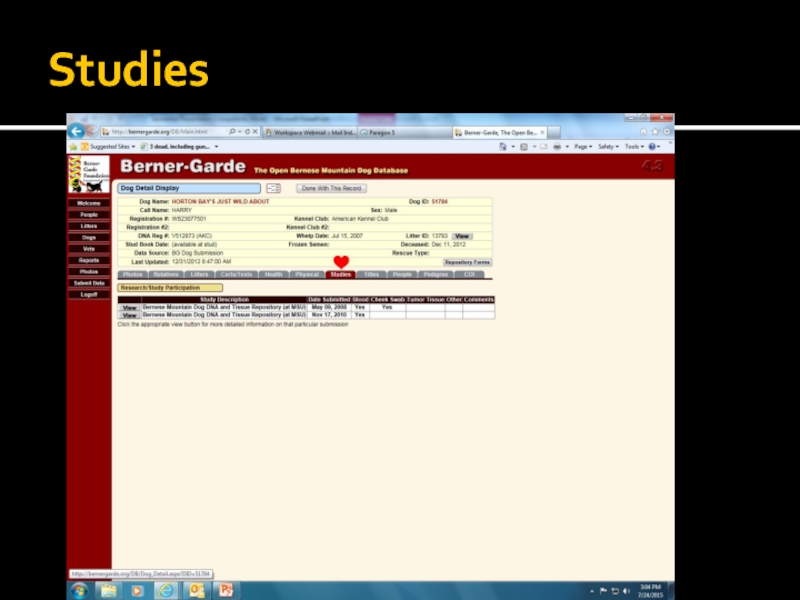Screen dimensions: 800x600
Task: Open the Health tab
Action: click(x=274, y=274)
